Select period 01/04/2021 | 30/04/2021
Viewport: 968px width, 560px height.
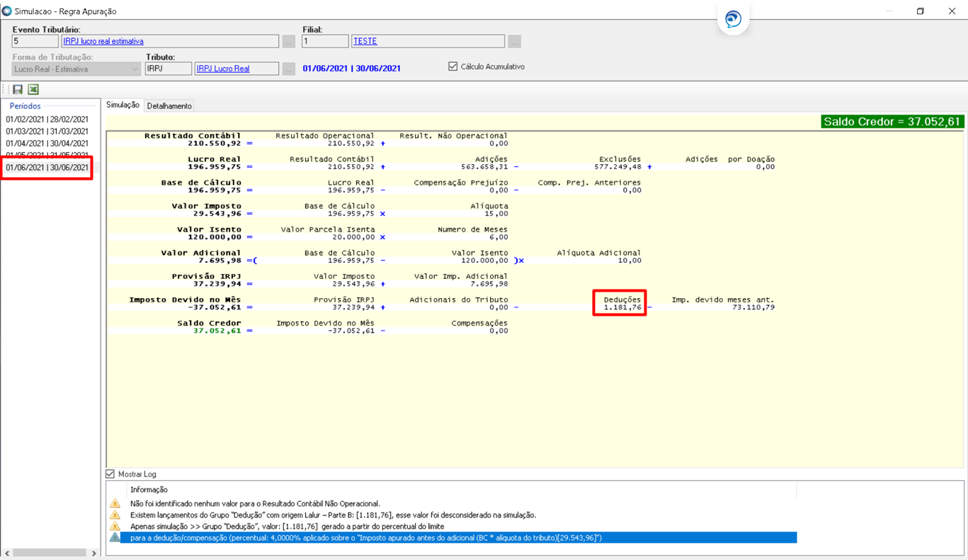[x=47, y=143]
